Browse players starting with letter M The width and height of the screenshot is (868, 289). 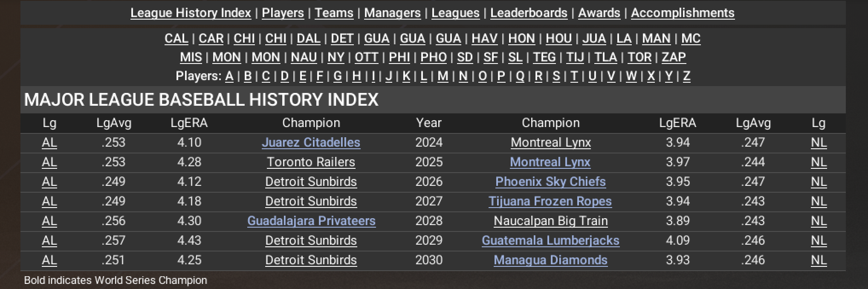(443, 76)
